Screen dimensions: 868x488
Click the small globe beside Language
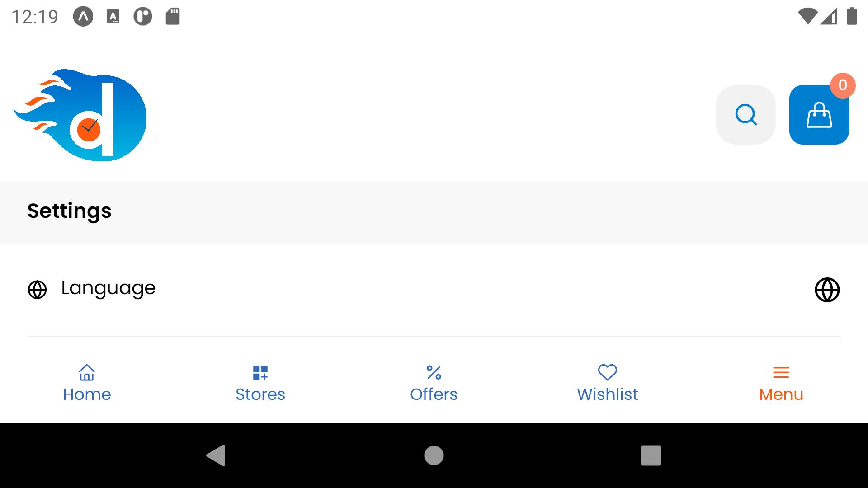point(37,290)
